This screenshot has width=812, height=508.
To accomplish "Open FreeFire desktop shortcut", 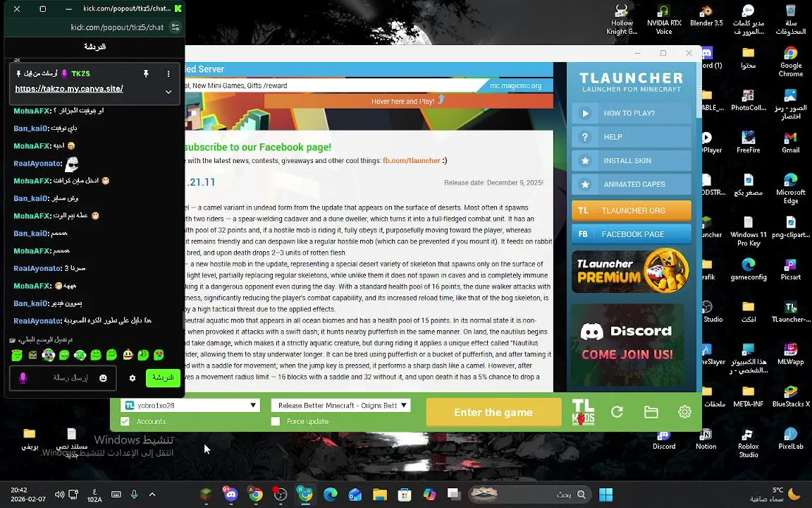I will coord(749,143).
